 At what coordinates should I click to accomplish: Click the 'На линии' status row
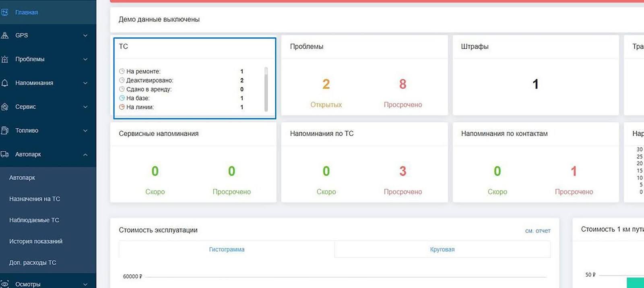(x=140, y=107)
